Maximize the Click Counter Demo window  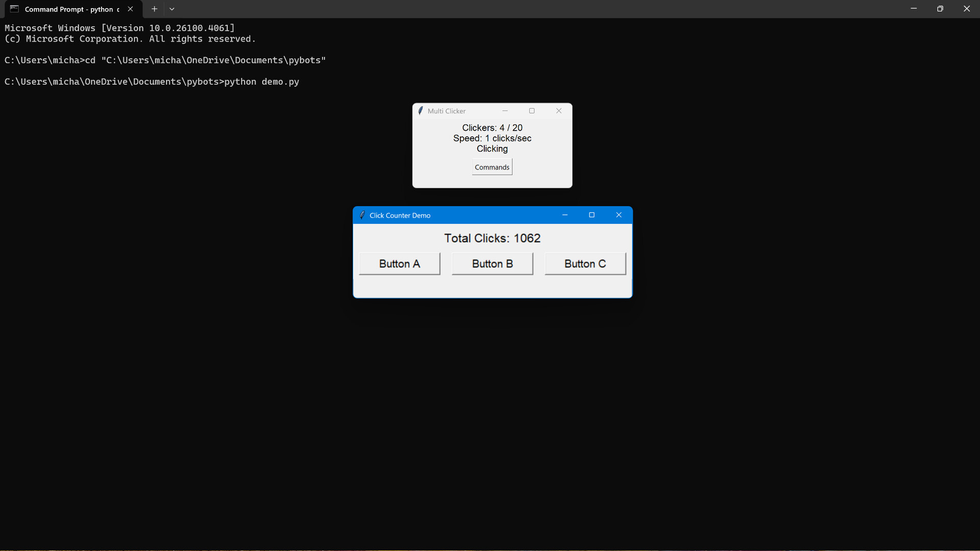592,215
